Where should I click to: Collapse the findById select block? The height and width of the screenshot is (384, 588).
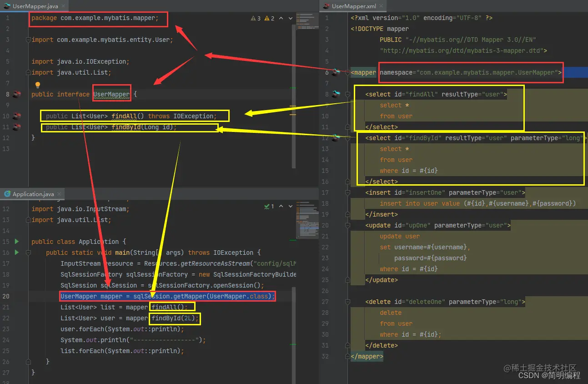(x=347, y=138)
